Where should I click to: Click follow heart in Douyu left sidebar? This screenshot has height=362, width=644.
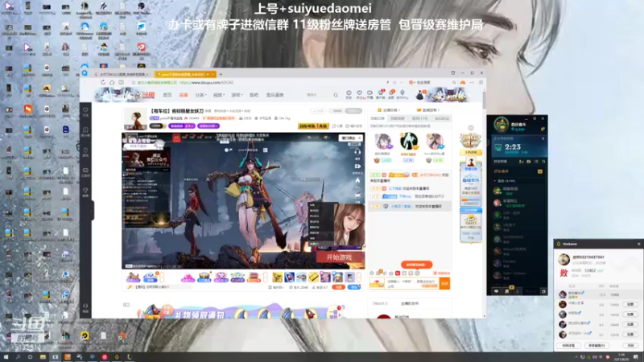click(x=85, y=112)
